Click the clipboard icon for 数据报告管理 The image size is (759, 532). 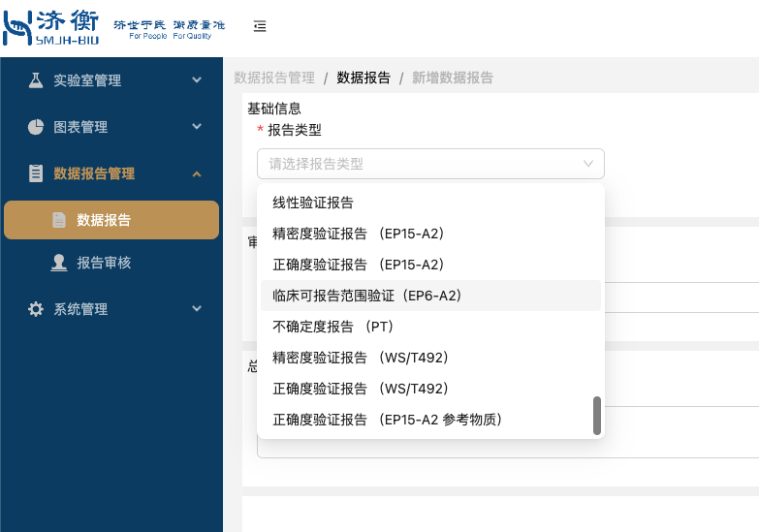(x=36, y=173)
